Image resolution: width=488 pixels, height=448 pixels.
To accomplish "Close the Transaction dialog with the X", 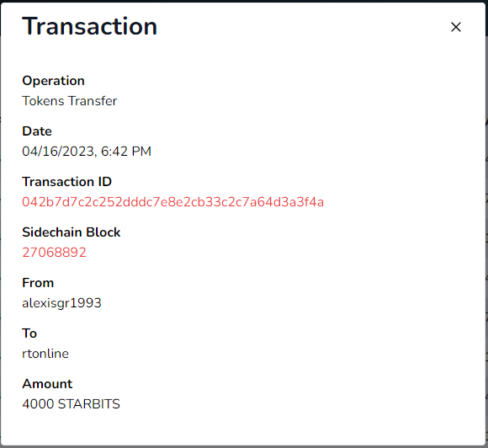I will click(456, 27).
